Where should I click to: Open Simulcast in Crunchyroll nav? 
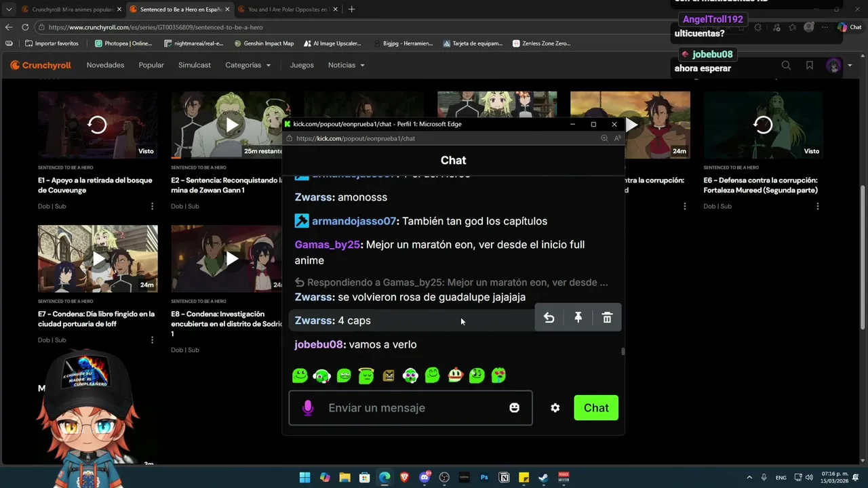coord(195,65)
